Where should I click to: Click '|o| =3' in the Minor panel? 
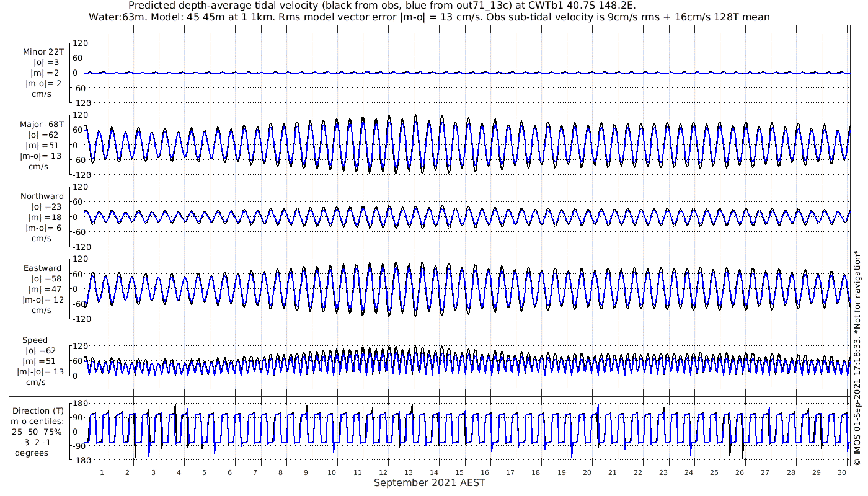(46, 63)
